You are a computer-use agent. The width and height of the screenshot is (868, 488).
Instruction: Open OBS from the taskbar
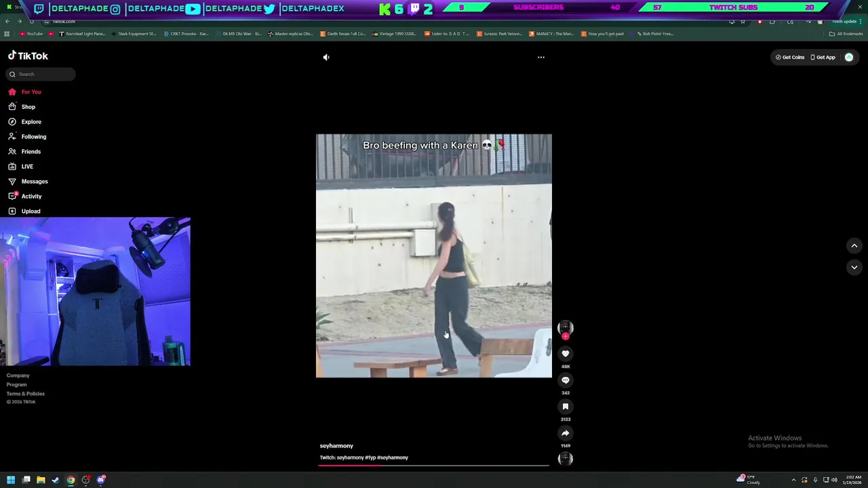coord(86,480)
